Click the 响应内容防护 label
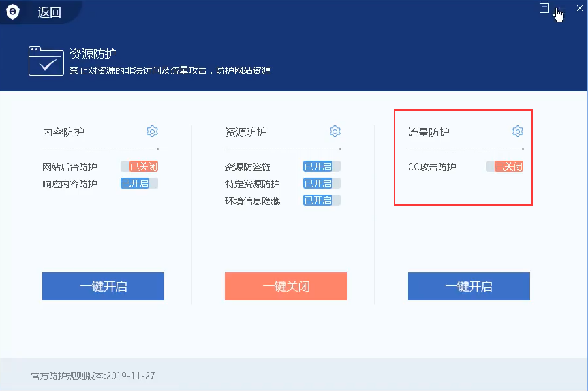588x391 pixels. point(70,184)
